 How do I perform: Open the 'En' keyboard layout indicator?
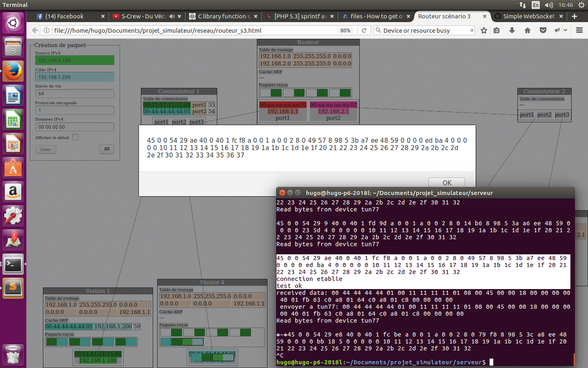536,5
